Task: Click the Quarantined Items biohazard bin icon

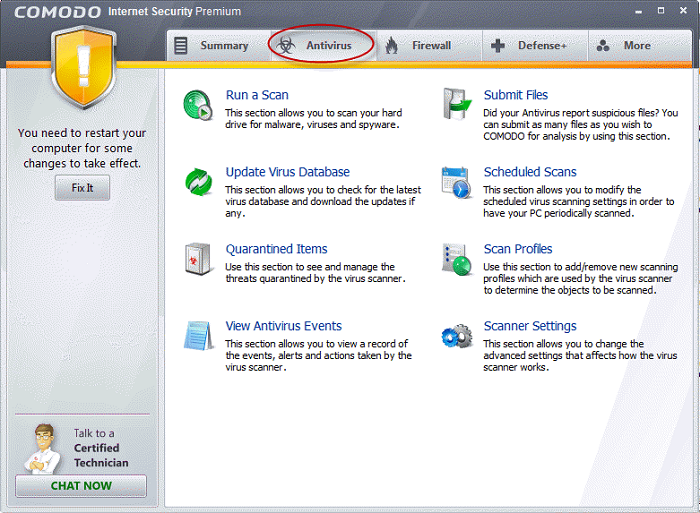Action: click(x=198, y=259)
